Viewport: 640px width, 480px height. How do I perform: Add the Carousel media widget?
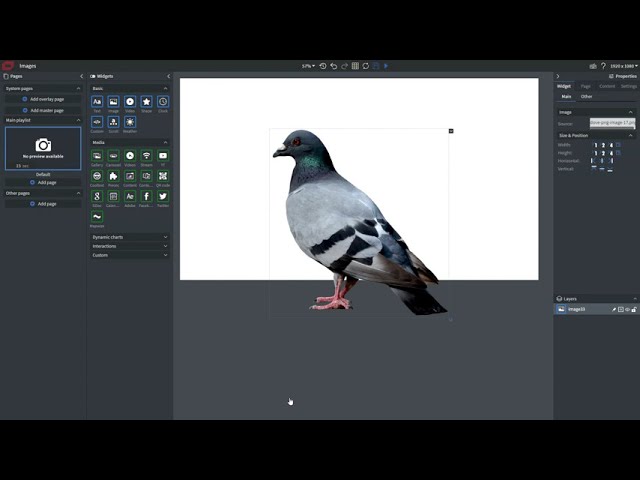[x=113, y=156]
